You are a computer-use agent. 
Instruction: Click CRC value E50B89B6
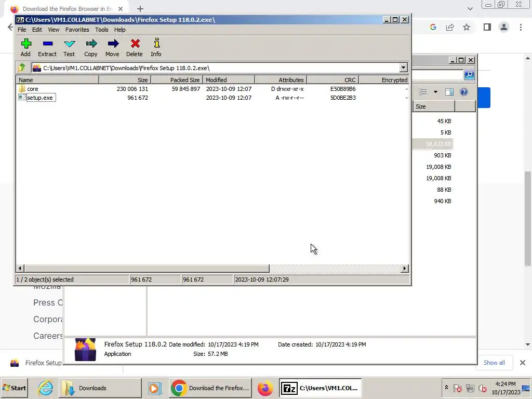[x=343, y=89]
